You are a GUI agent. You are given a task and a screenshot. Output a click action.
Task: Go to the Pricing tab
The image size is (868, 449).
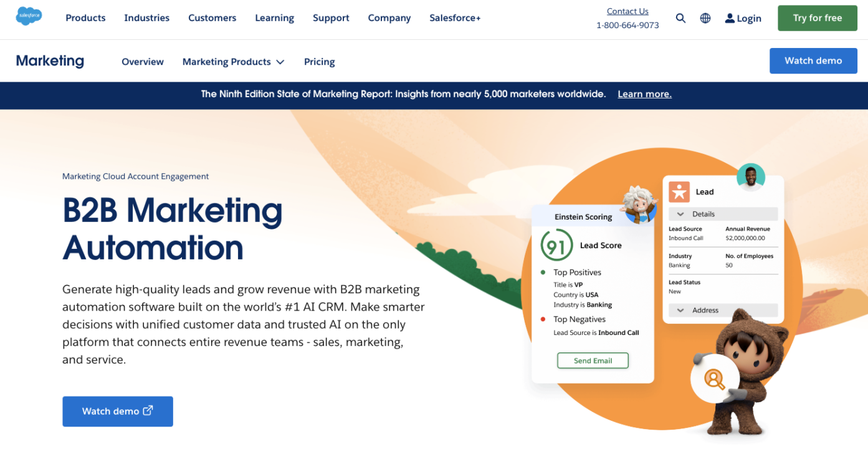(320, 62)
